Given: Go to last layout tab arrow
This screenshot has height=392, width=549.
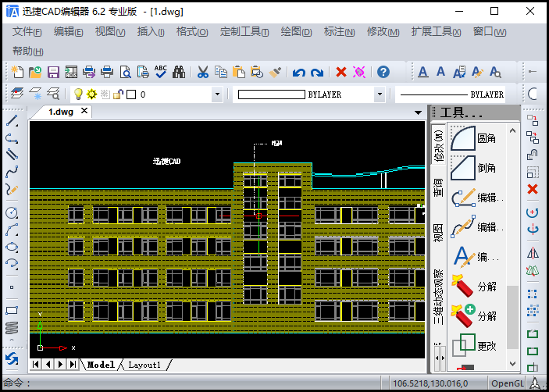Looking at the screenshot, I should (73, 365).
